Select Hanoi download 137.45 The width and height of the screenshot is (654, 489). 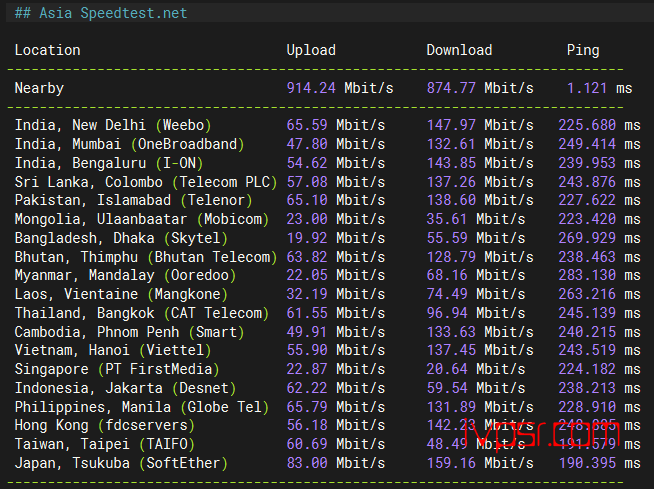click(451, 350)
